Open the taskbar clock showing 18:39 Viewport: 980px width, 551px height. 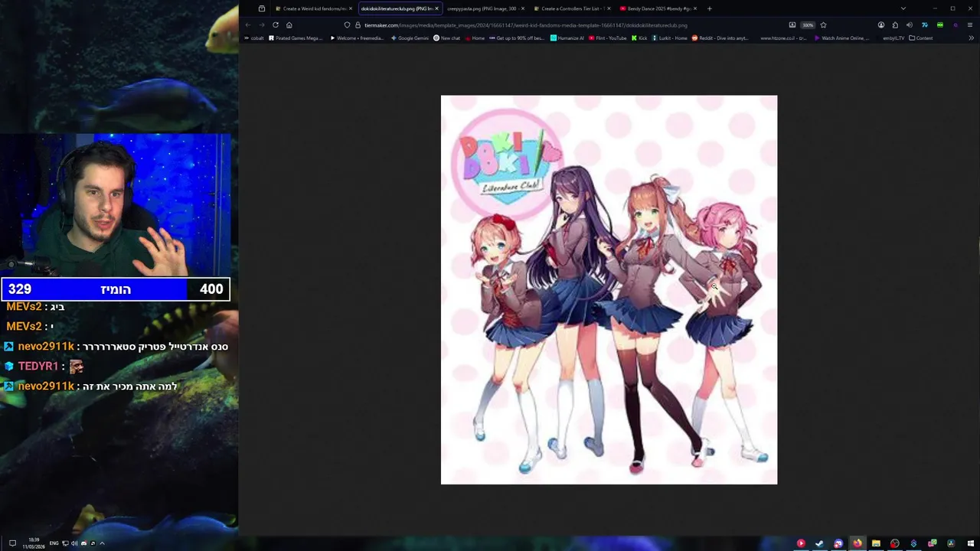(34, 543)
